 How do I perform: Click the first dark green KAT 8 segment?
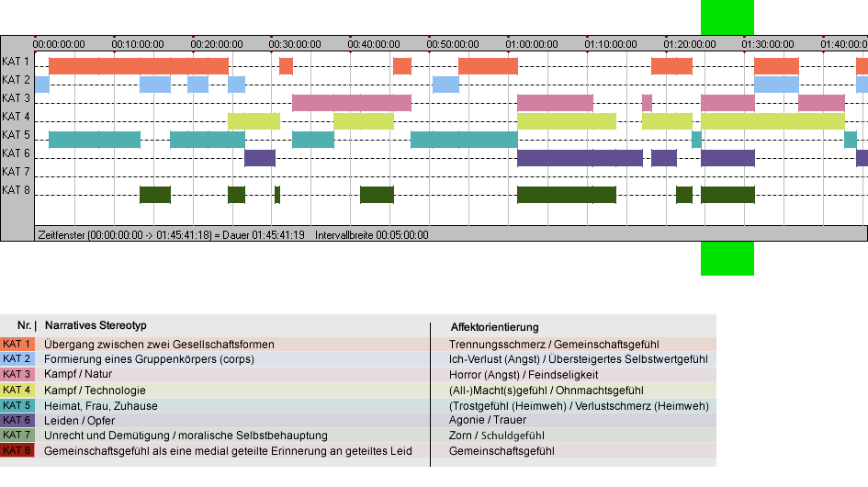(x=155, y=195)
